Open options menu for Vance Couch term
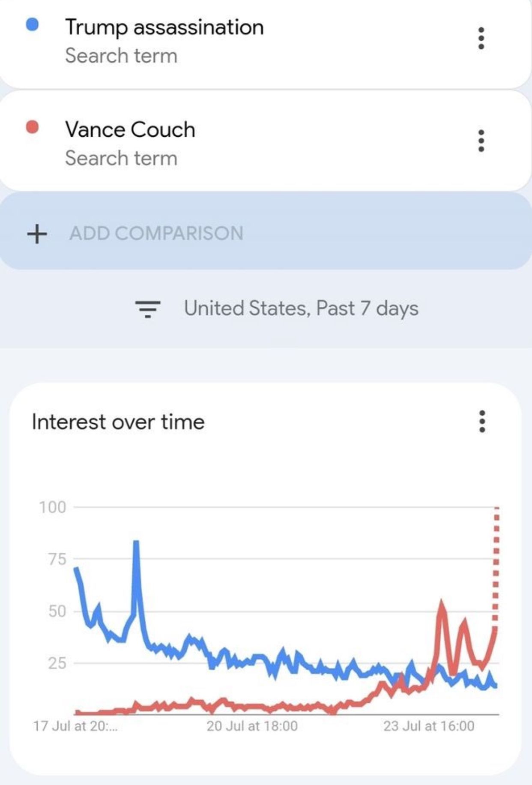This screenshot has width=532, height=785. tap(481, 141)
